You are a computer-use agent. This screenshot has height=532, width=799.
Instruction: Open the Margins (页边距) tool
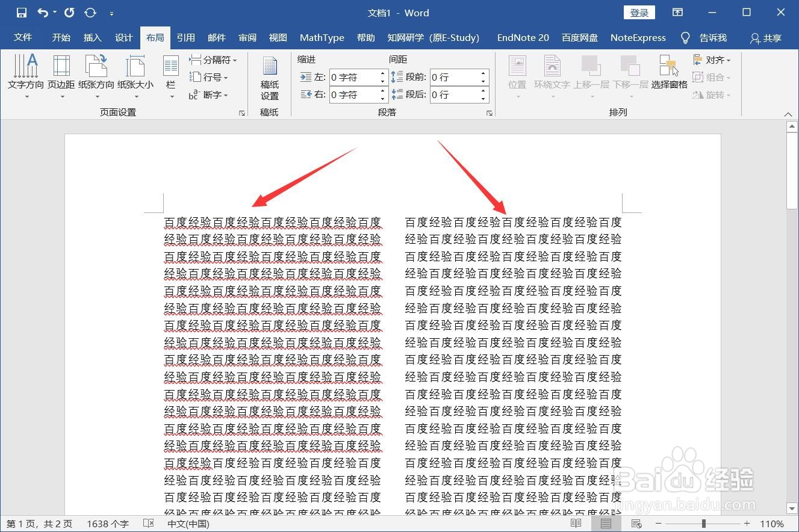click(61, 76)
